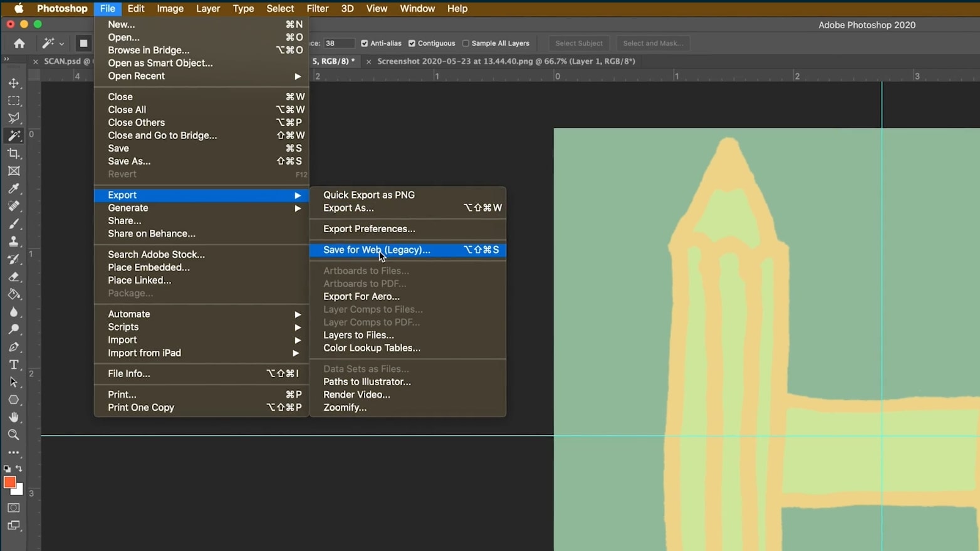980x551 pixels.
Task: Choose Save for Web (Legacy)
Action: click(376, 250)
